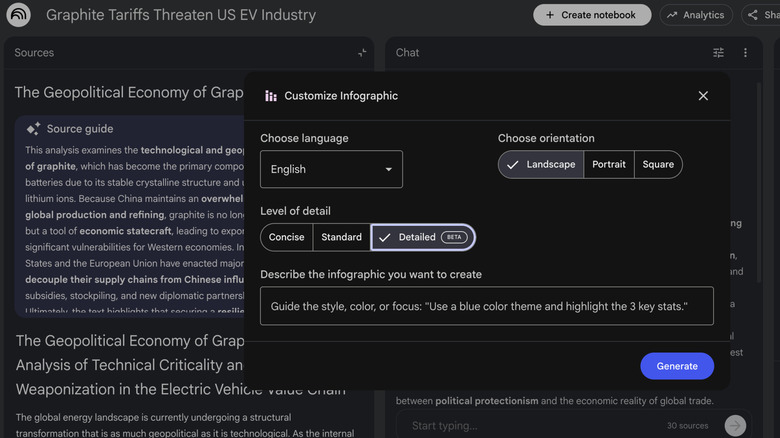The width and height of the screenshot is (780, 438).
Task: Choose the Standard level of detail
Action: [x=341, y=237]
